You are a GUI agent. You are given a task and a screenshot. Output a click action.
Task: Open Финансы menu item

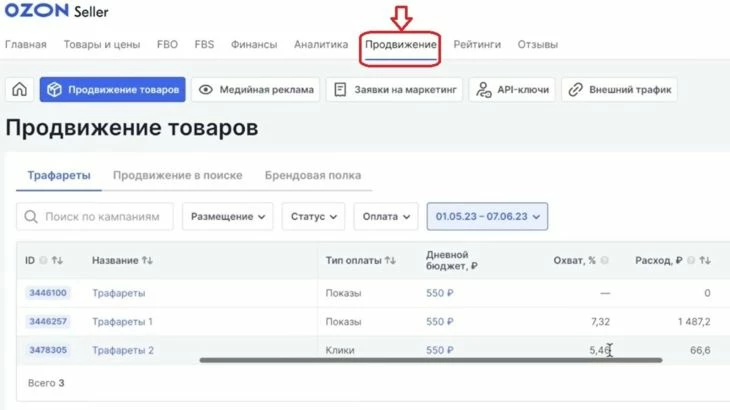pyautogui.click(x=254, y=44)
